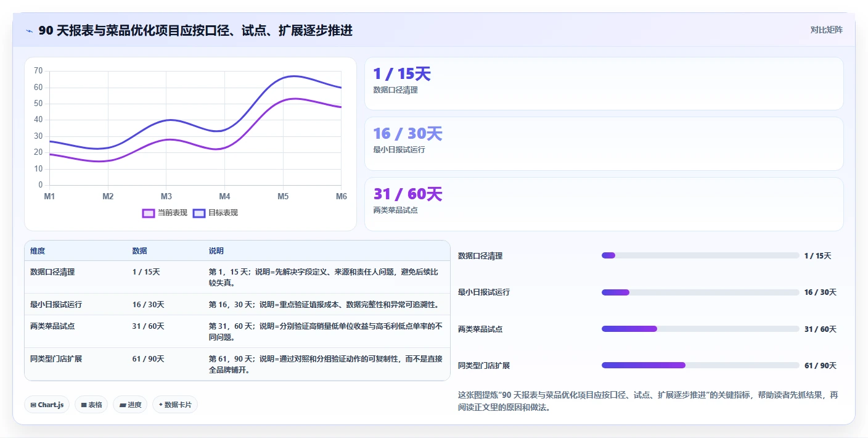
Task: Click the summary paragraph starting 这张图提炼
Action: point(648,401)
